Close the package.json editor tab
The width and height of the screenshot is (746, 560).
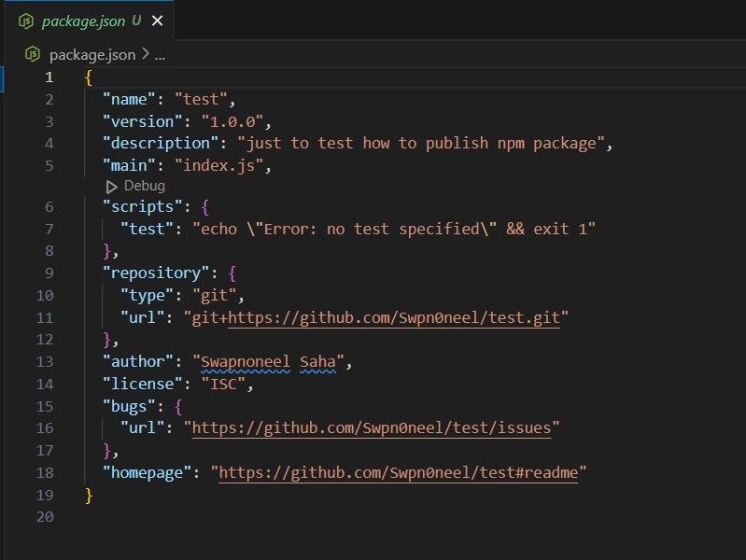(x=157, y=21)
